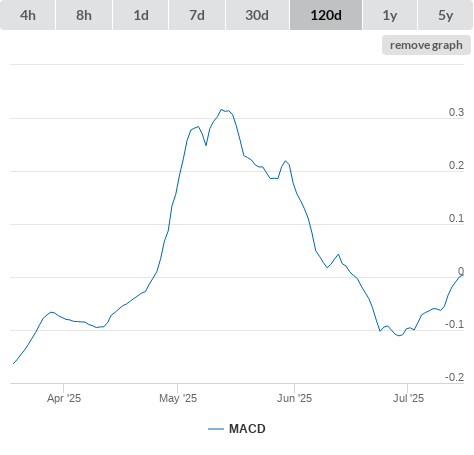Viewport: 474px width, 455px height.
Task: Click the Jul '25 axis label
Action: (x=408, y=398)
